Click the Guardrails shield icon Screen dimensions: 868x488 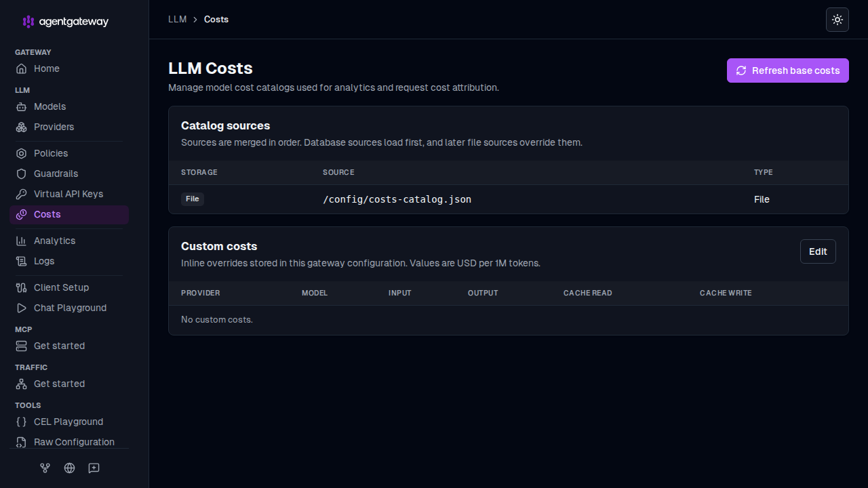pos(21,174)
